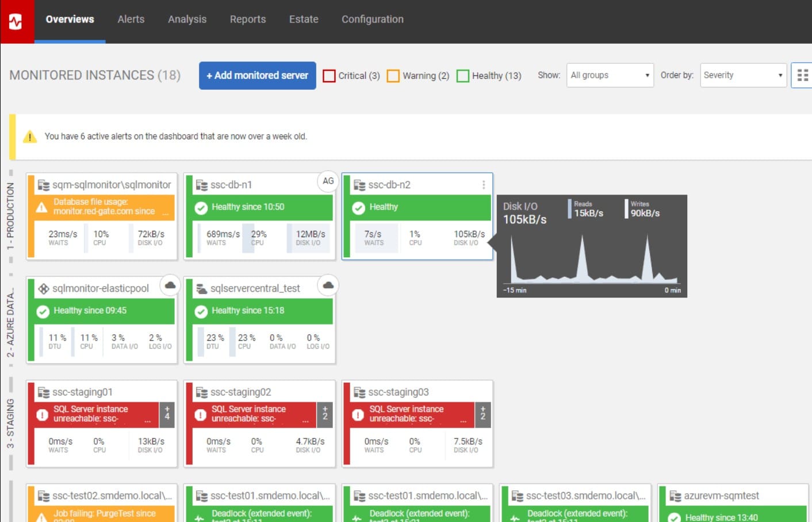Toggle the Critical (3) filter
Image resolution: width=812 pixels, height=522 pixels.
[x=329, y=75]
